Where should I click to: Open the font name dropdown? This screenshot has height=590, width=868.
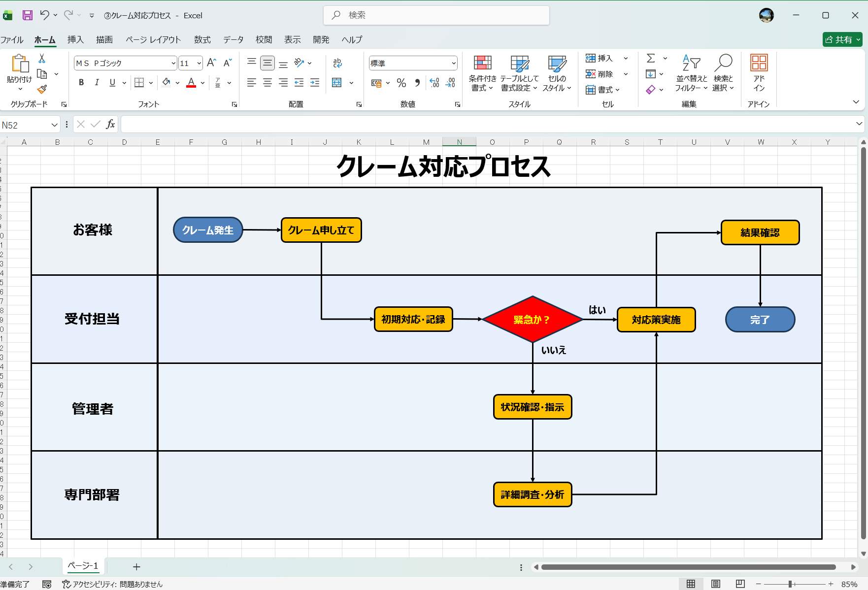pos(172,63)
